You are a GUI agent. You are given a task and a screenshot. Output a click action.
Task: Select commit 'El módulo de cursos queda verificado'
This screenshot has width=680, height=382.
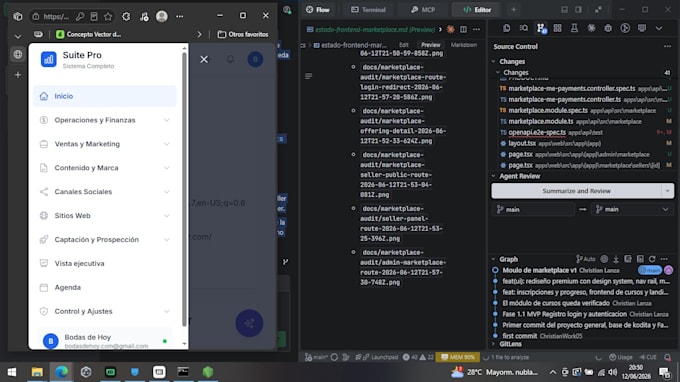click(x=556, y=303)
